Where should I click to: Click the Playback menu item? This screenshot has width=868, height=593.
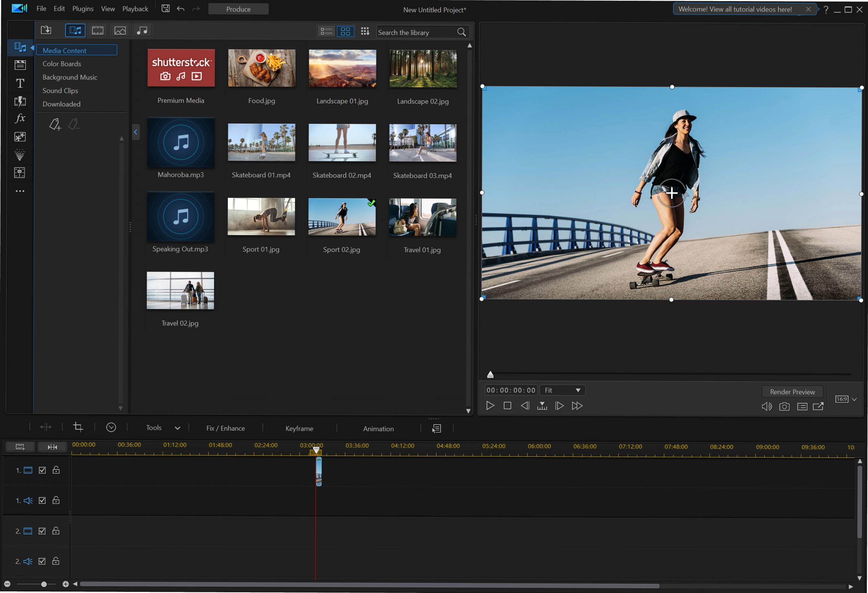pyautogui.click(x=135, y=10)
